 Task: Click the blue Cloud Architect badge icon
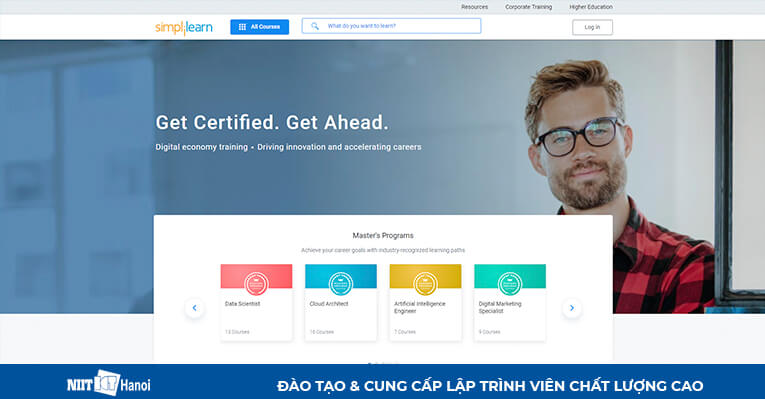pyautogui.click(x=341, y=284)
